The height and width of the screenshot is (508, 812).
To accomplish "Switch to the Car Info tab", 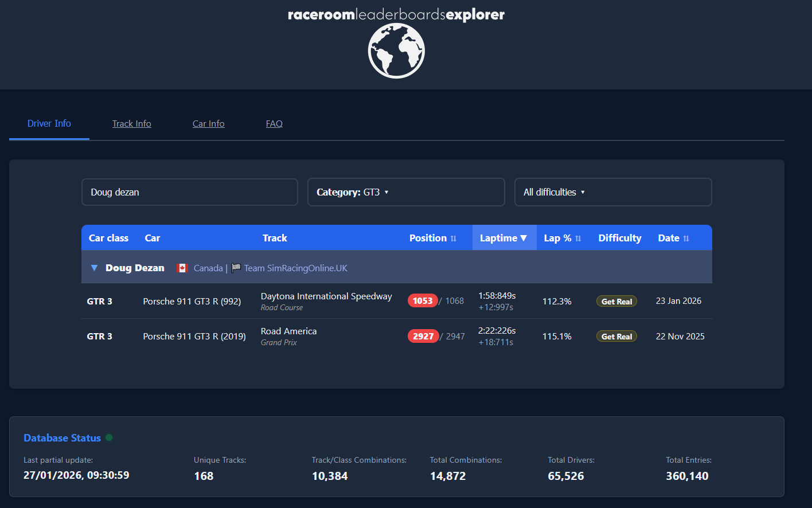I will [x=208, y=124].
